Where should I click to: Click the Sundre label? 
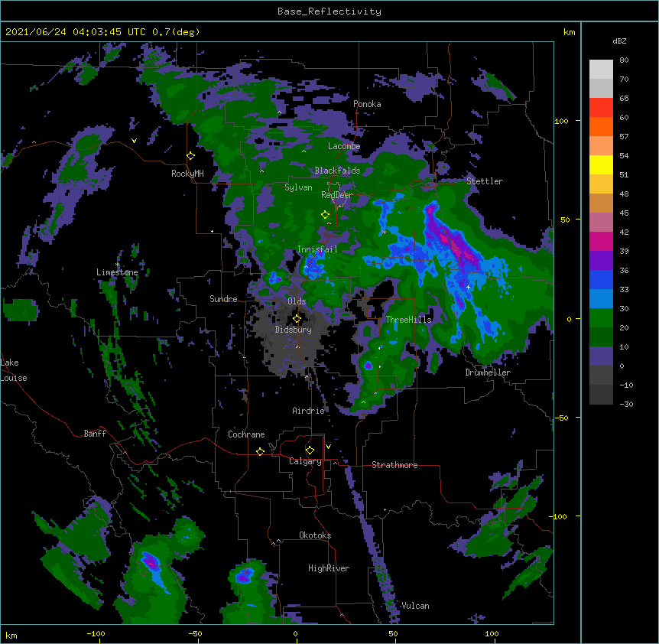pyautogui.click(x=223, y=299)
